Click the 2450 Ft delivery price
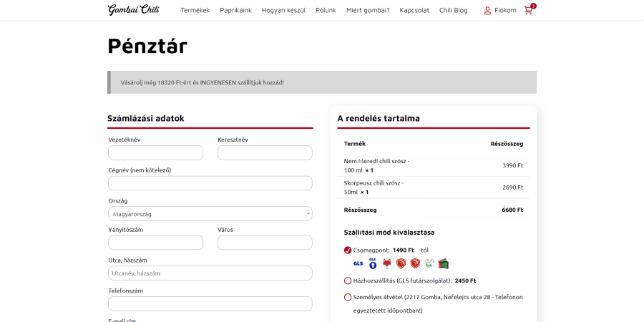This screenshot has width=644, height=322. [465, 281]
